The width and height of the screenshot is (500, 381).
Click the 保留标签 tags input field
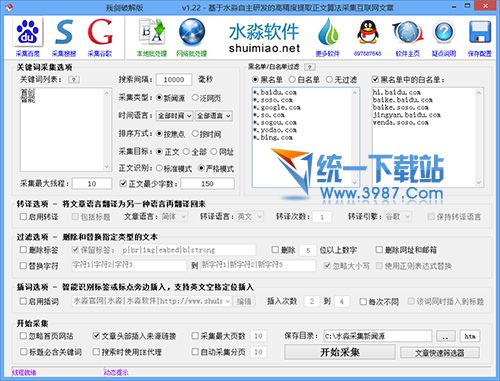(188, 250)
